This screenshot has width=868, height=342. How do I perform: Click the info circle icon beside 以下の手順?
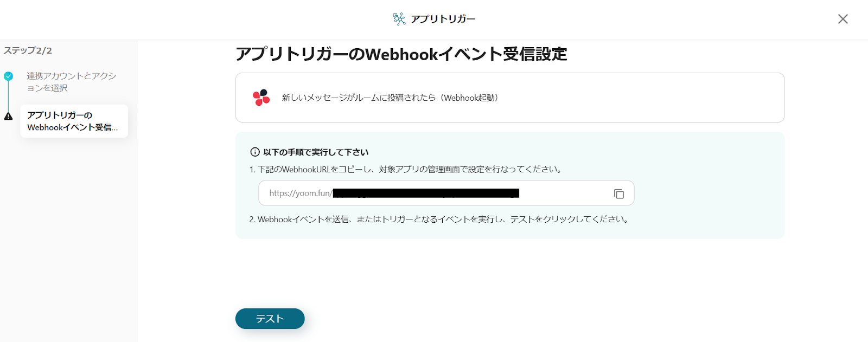point(254,152)
